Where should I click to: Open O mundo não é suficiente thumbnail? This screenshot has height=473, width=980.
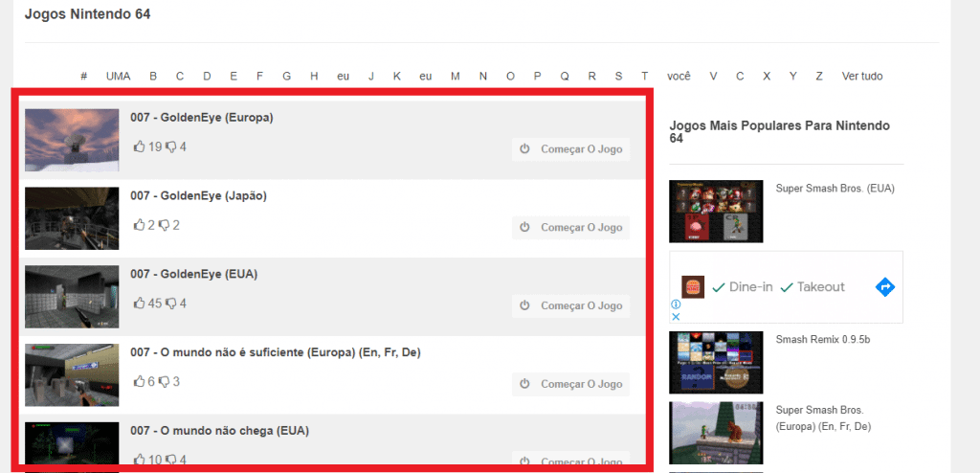(72, 374)
